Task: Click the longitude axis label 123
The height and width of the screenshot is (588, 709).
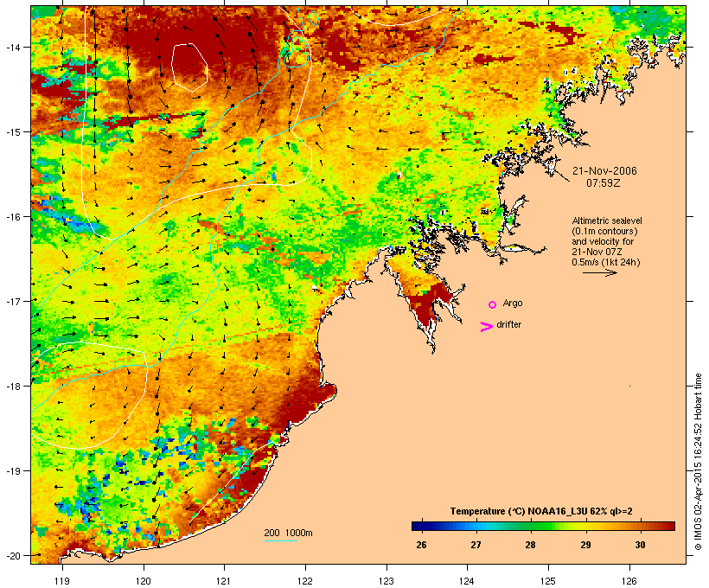Action: click(x=386, y=581)
